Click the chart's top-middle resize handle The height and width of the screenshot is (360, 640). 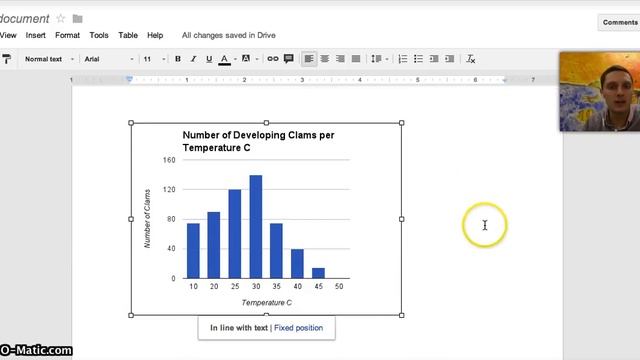tap(266, 123)
